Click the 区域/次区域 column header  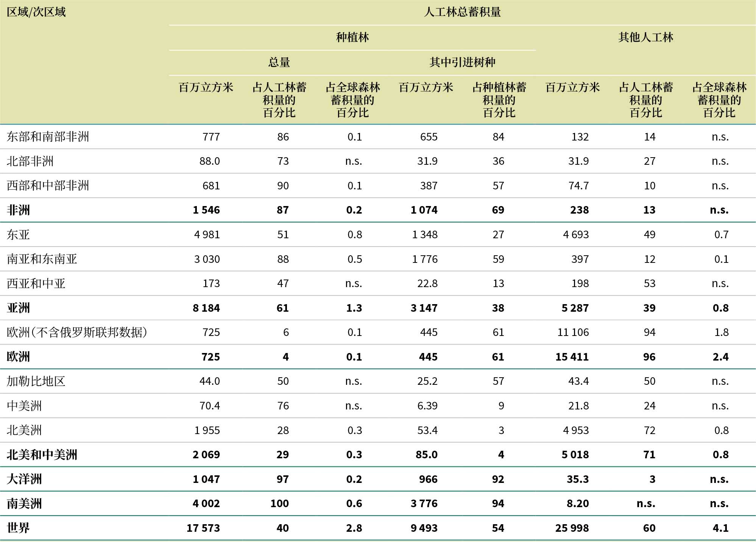click(36, 12)
